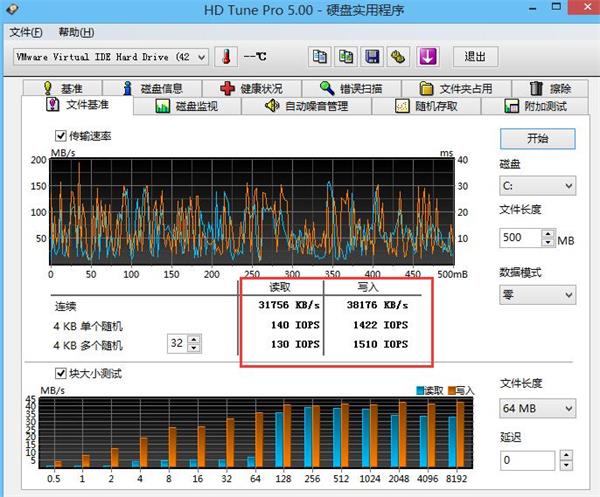Click the 140 IOPS read value
Image resolution: width=600 pixels, height=497 pixels.
(295, 325)
